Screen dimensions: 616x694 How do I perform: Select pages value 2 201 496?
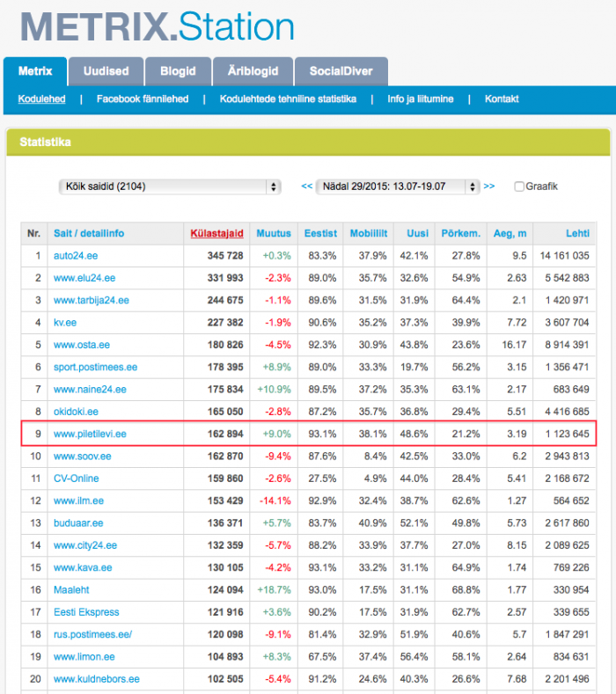click(x=568, y=679)
